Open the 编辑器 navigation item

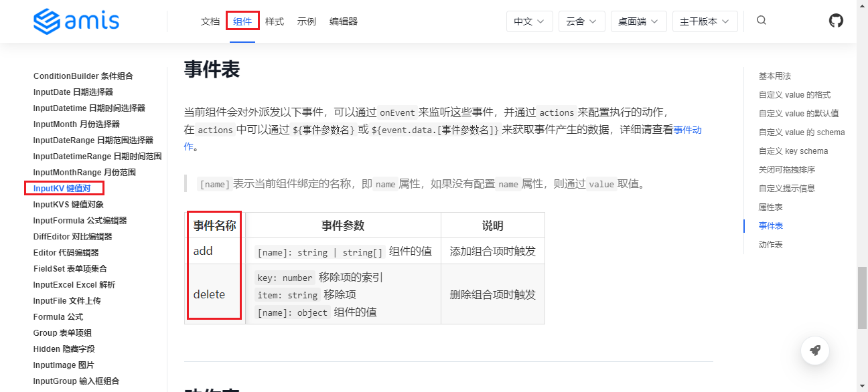[344, 21]
